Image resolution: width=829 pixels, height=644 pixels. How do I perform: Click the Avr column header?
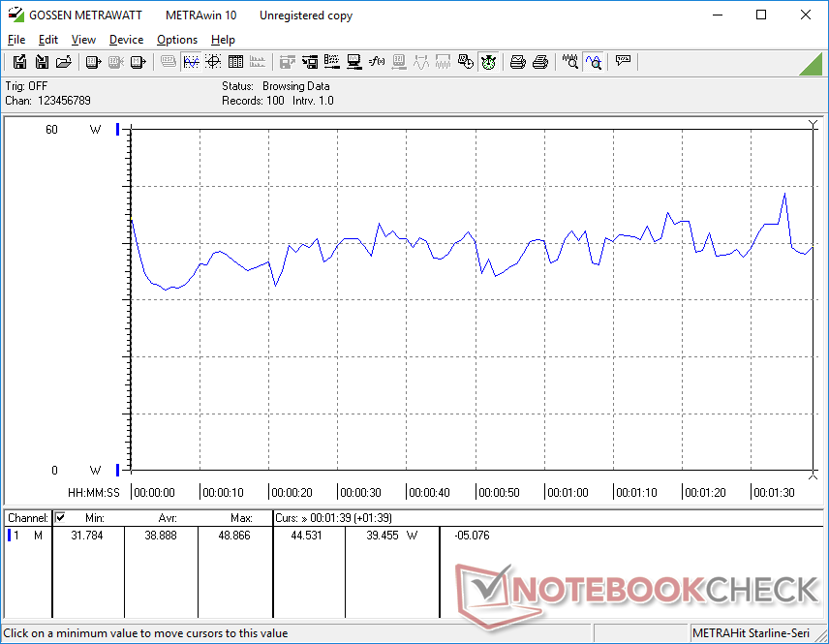point(168,518)
